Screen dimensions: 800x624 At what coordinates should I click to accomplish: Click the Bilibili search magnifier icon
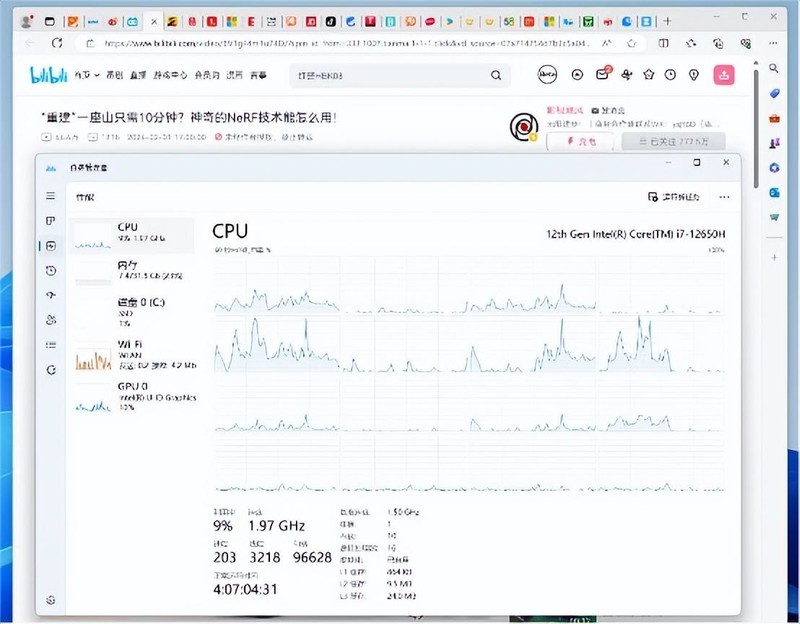[497, 75]
